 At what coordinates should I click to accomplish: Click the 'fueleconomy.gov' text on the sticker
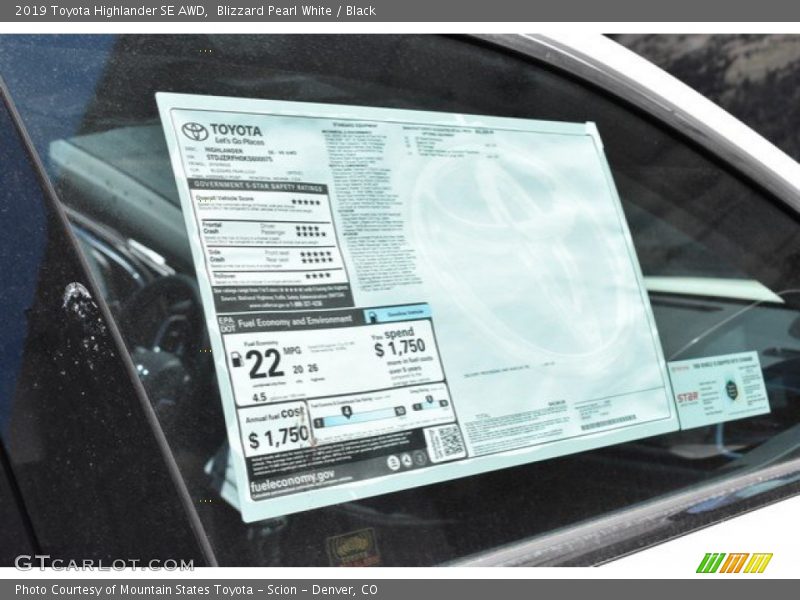(x=292, y=481)
